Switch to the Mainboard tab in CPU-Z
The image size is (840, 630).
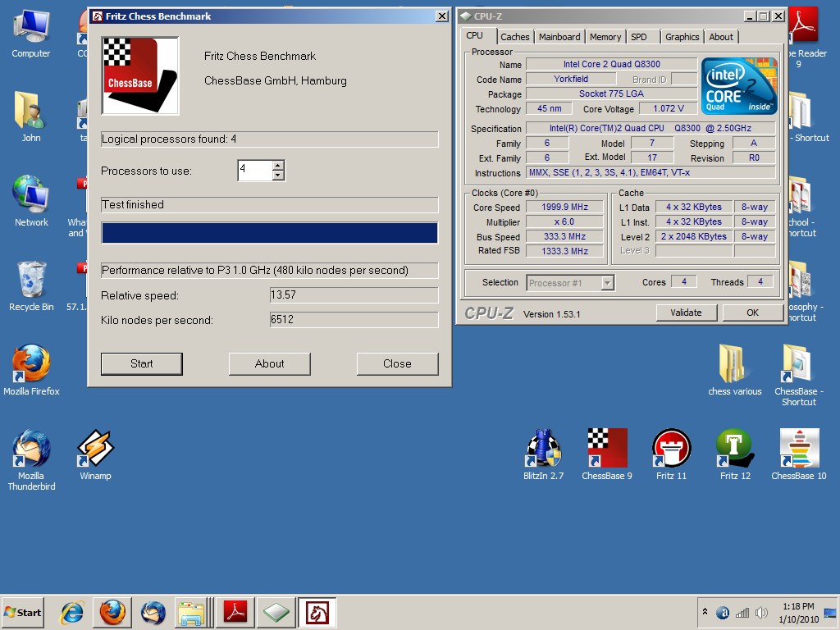pos(559,37)
